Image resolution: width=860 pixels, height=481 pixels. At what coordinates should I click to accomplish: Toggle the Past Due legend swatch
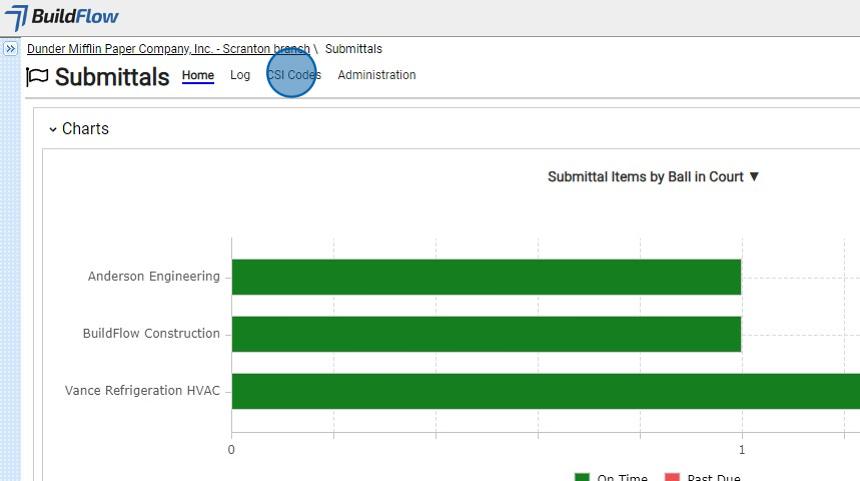tap(672, 477)
